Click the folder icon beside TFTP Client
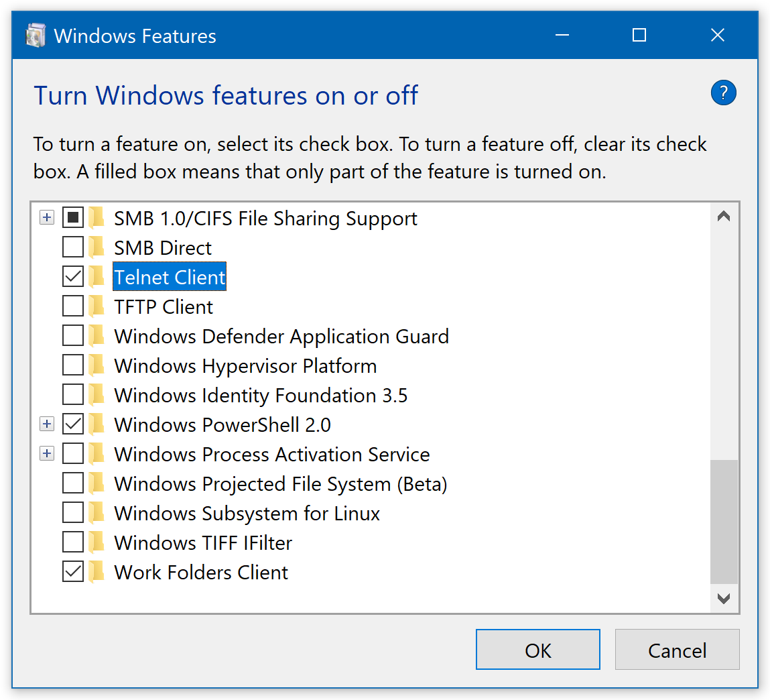 97,306
